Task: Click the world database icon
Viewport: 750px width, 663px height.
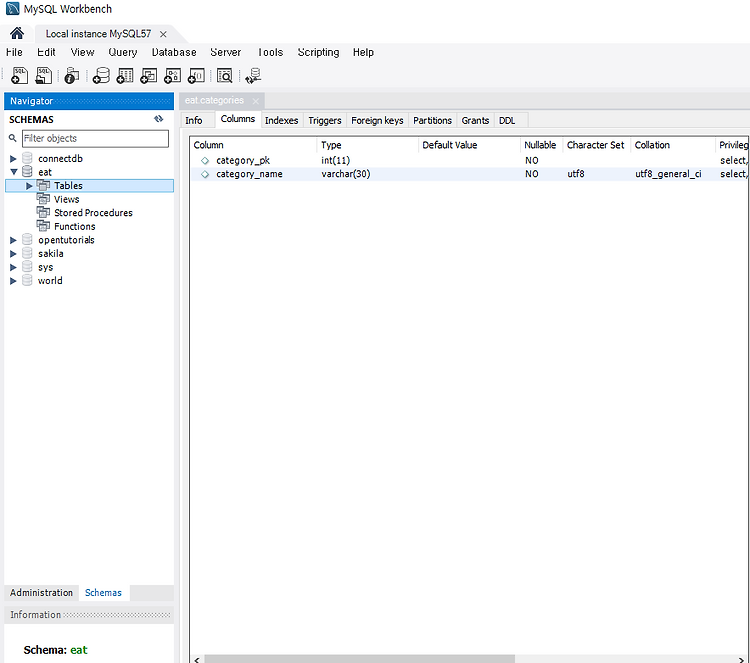Action: pyautogui.click(x=27, y=280)
